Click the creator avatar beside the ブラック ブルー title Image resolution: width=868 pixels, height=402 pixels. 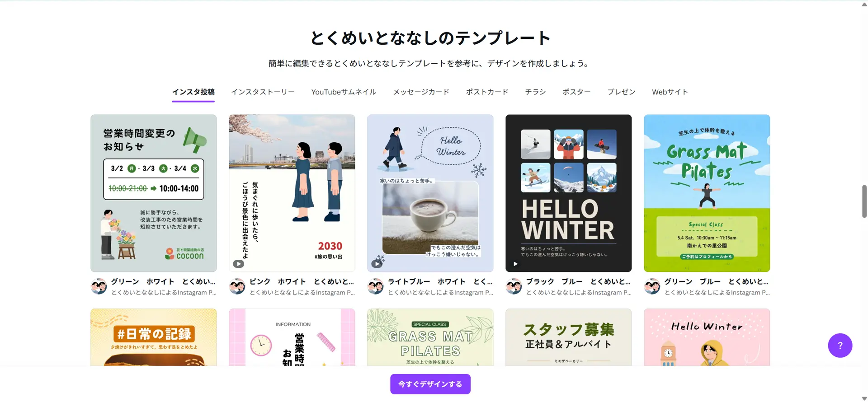click(x=514, y=286)
